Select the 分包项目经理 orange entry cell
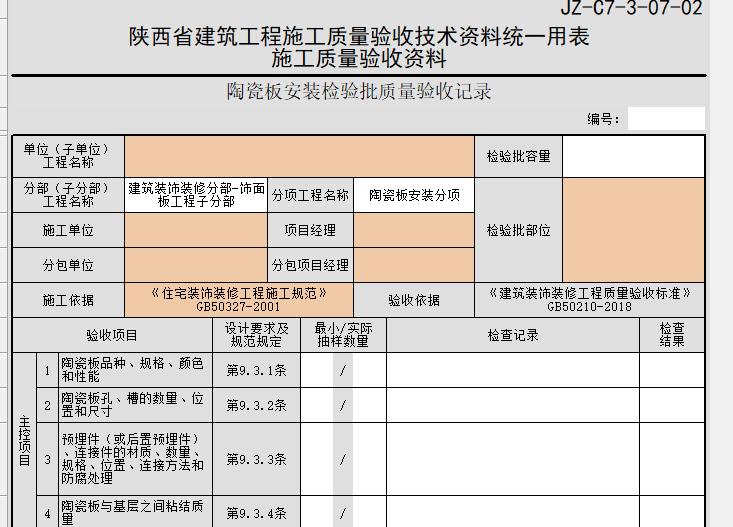Image resolution: width=733 pixels, height=527 pixels. (413, 265)
